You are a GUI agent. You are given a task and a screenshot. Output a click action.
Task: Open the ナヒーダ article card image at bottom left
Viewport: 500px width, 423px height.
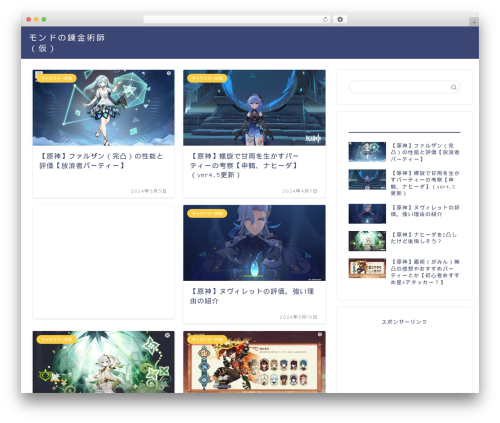tap(103, 362)
